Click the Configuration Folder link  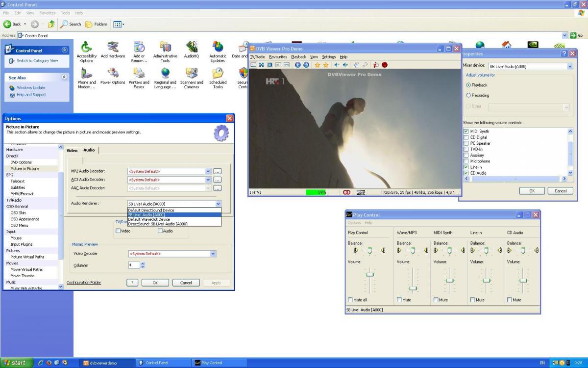click(84, 283)
